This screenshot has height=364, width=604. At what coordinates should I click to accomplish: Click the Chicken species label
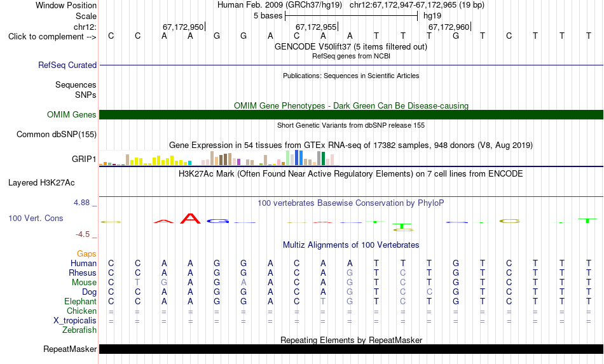coord(81,311)
